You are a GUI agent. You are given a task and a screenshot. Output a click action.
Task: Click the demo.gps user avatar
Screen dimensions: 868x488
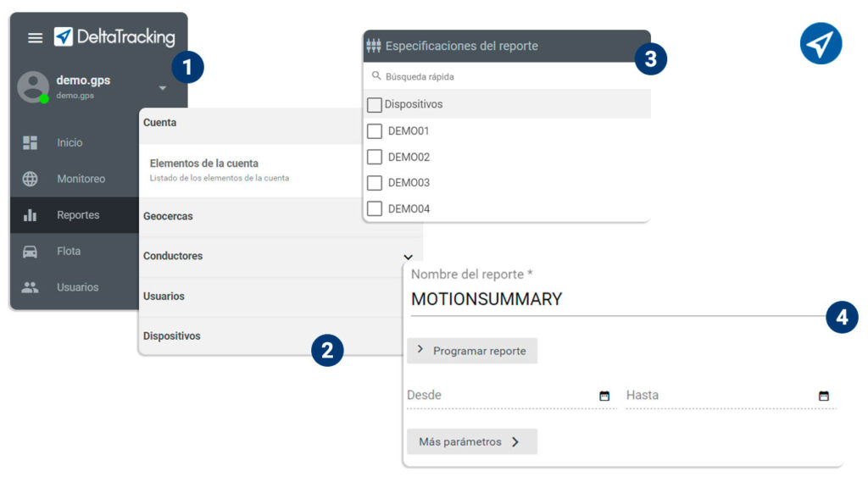pyautogui.click(x=33, y=87)
